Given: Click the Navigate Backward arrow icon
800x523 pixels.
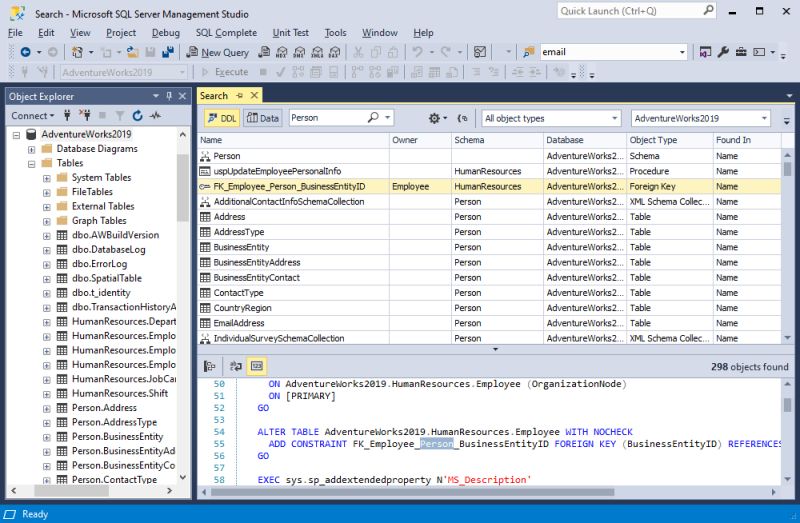Looking at the screenshot, I should (x=25, y=52).
